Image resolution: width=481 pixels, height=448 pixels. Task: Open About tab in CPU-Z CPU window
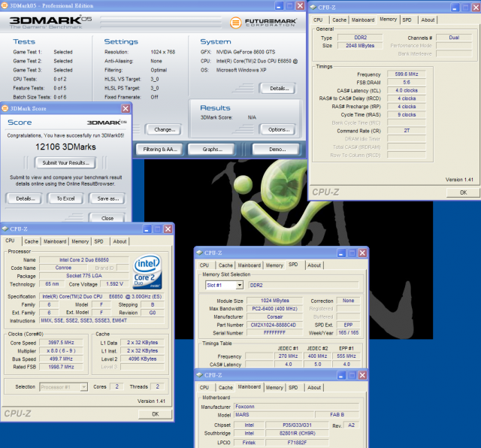tap(119, 241)
